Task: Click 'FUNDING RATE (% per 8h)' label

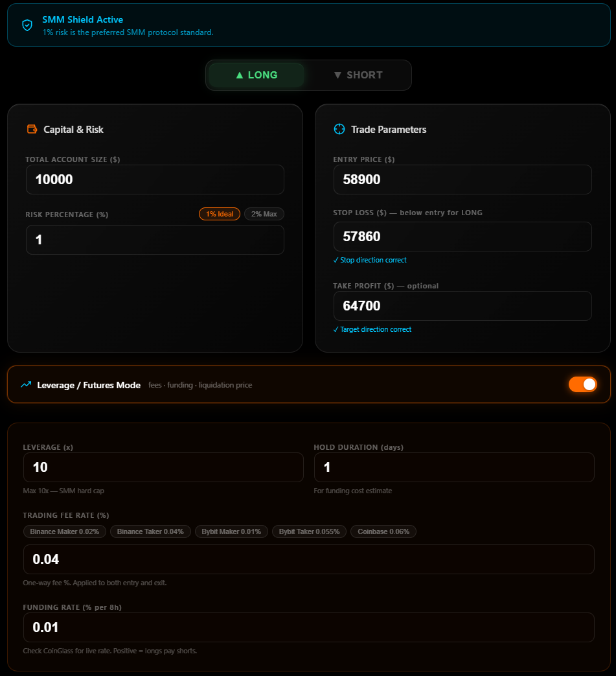Action: click(73, 607)
